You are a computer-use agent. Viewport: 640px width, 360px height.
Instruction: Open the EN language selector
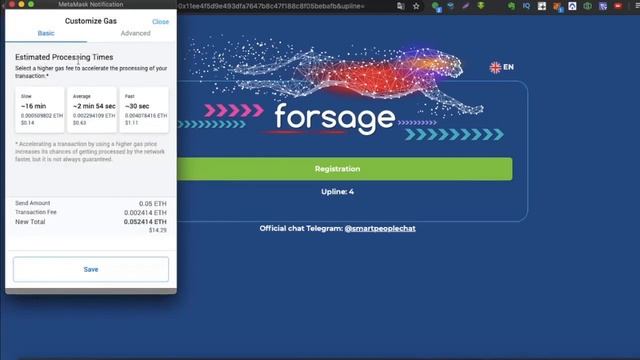508,67
